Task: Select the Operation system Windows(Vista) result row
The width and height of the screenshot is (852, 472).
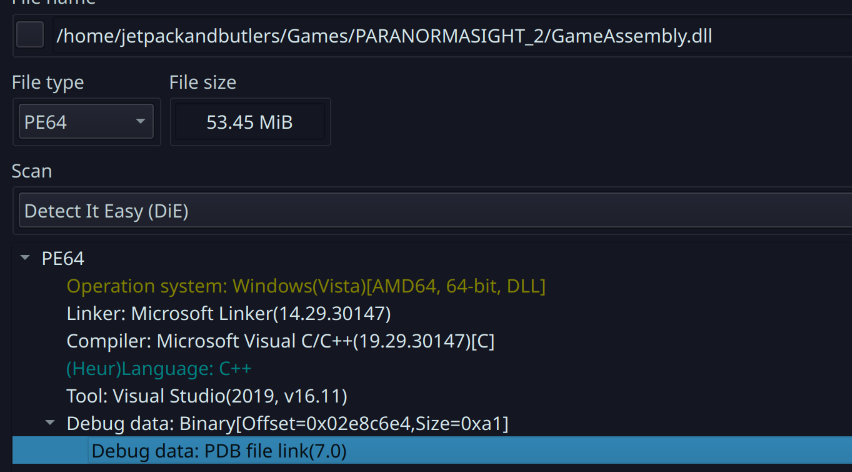Action: tap(305, 286)
